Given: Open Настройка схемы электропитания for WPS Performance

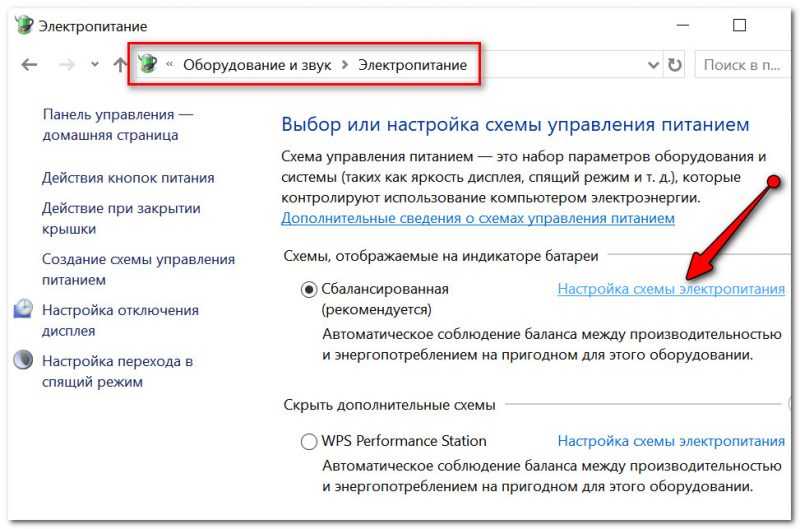Looking at the screenshot, I should [671, 441].
